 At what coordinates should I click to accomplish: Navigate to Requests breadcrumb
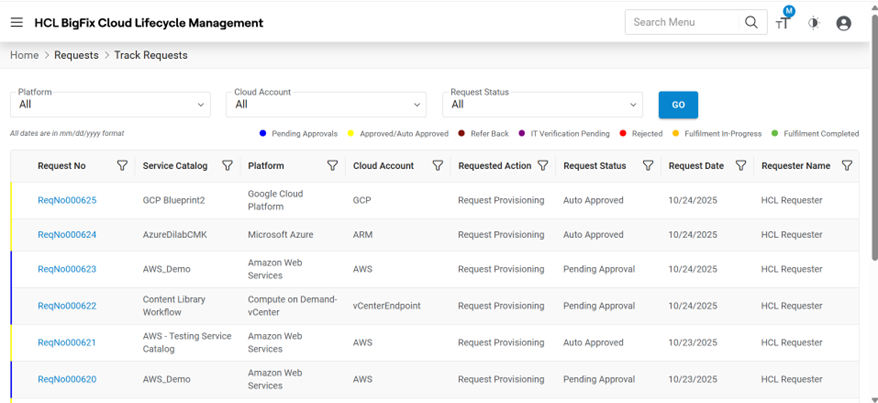(x=76, y=55)
